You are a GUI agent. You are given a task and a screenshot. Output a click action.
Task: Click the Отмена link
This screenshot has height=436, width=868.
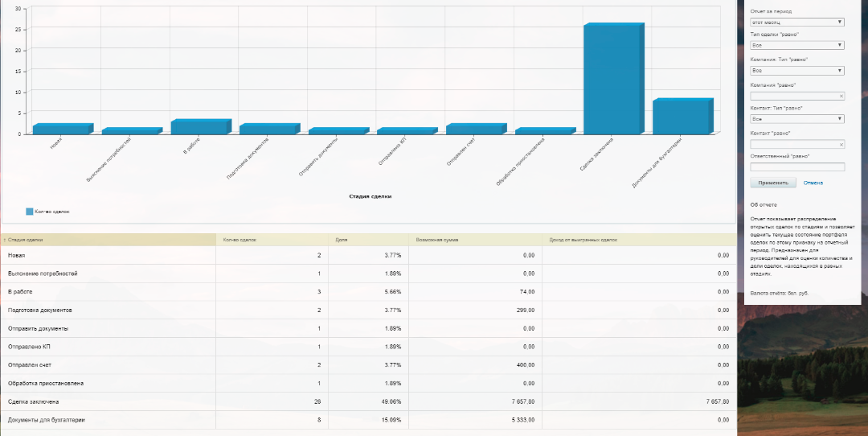(x=813, y=183)
